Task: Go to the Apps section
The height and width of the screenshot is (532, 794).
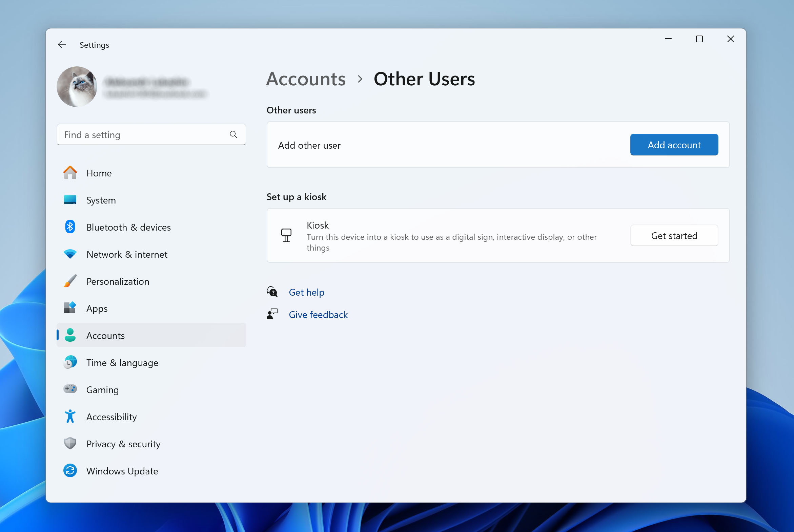Action: (151, 308)
